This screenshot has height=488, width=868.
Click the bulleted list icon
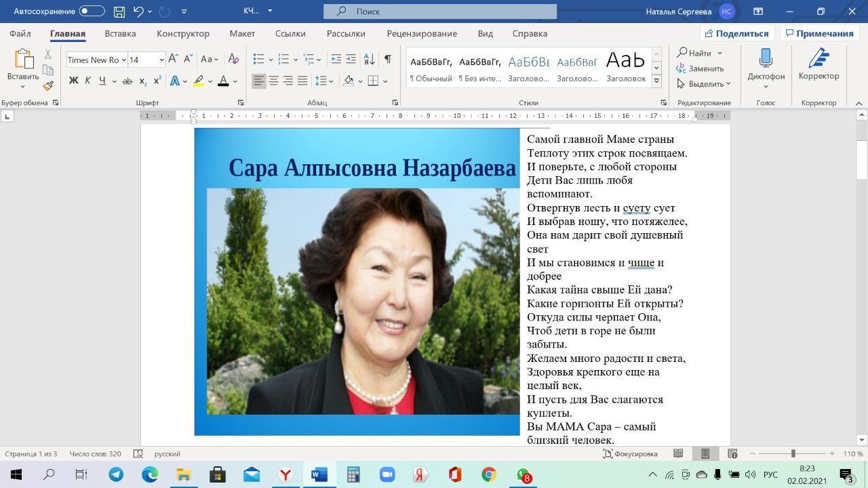click(x=258, y=60)
